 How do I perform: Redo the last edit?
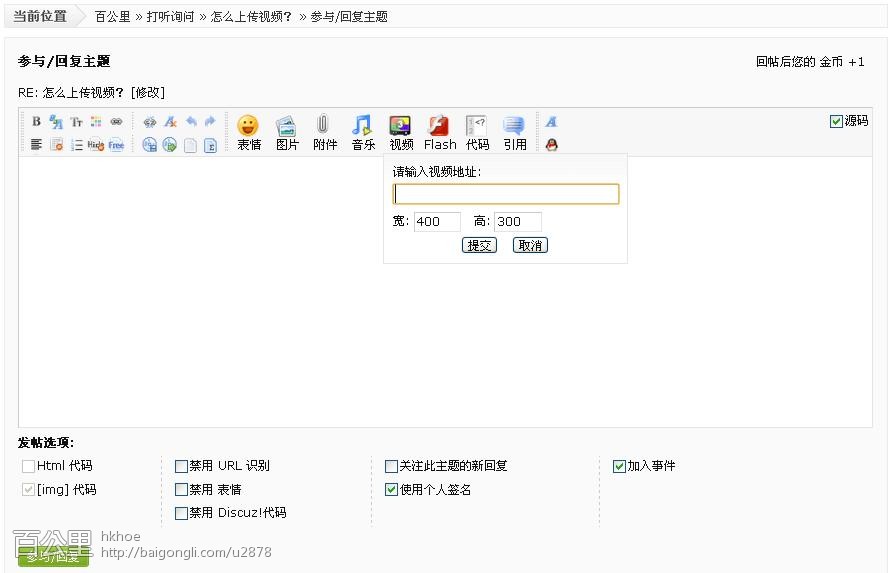point(210,121)
